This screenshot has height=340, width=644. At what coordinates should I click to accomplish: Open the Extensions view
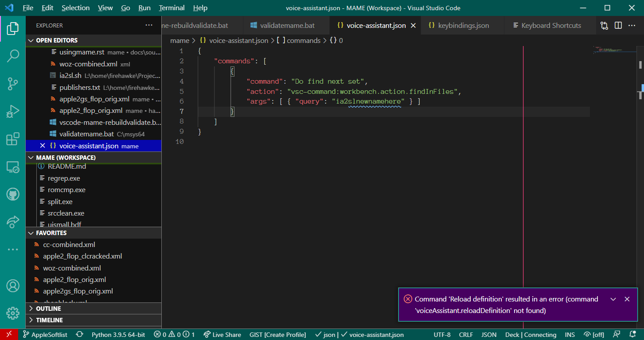coord(13,139)
